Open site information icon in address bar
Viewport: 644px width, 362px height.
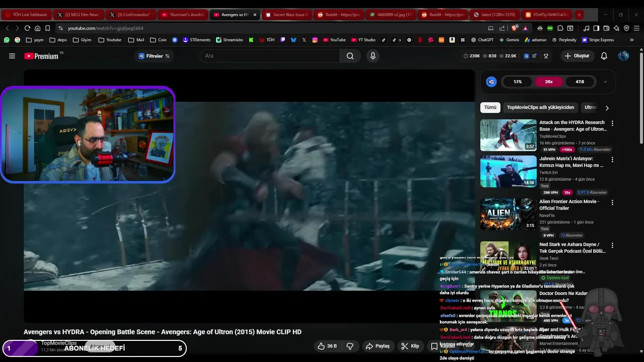point(60,28)
